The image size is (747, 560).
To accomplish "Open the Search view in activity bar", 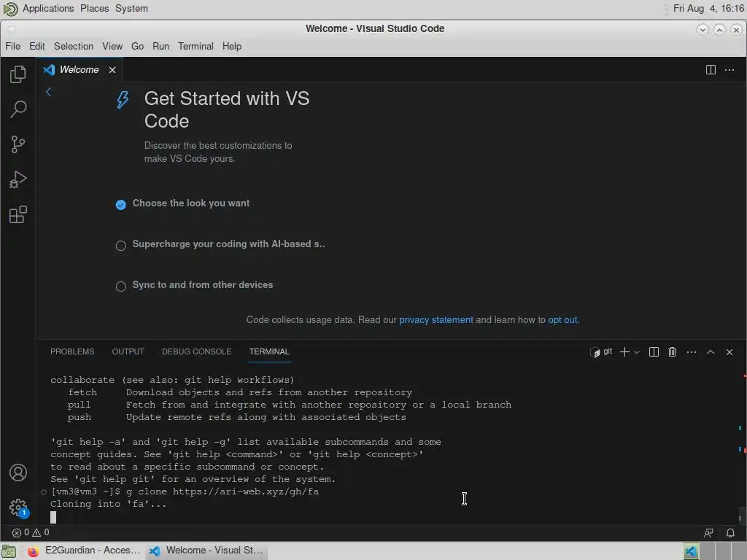I will [18, 109].
